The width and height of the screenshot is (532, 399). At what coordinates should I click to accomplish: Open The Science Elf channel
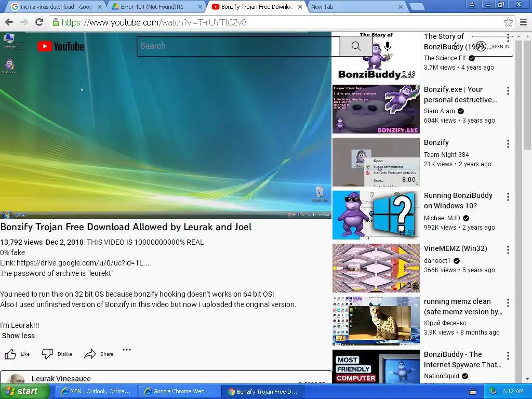445,58
